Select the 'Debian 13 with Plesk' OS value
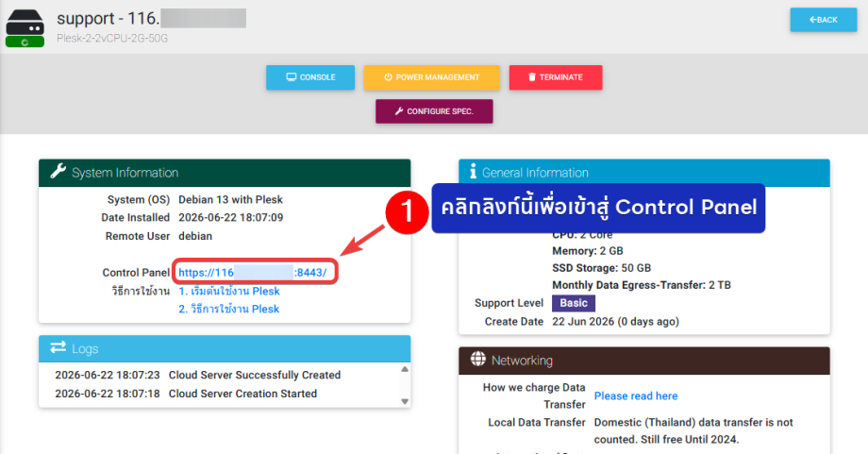The height and width of the screenshot is (454, 868). (230, 199)
